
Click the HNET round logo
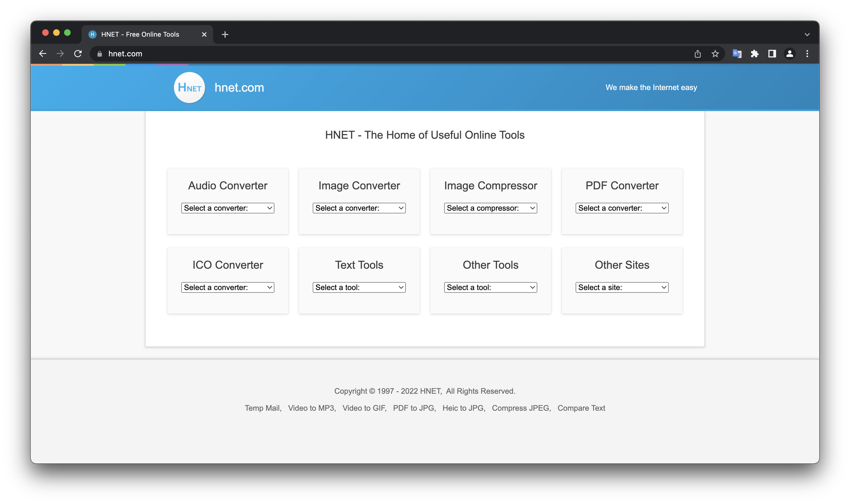189,88
